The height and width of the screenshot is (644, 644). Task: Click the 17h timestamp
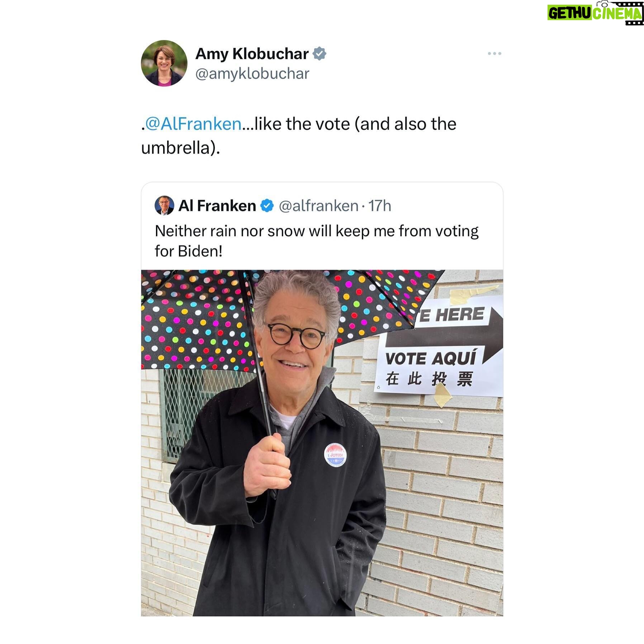(x=380, y=206)
